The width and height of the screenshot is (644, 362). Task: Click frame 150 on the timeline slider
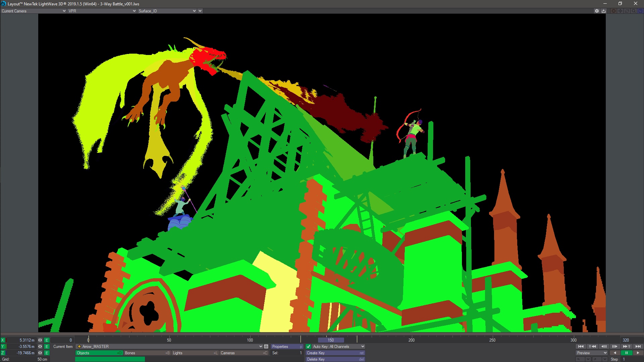[x=331, y=340]
